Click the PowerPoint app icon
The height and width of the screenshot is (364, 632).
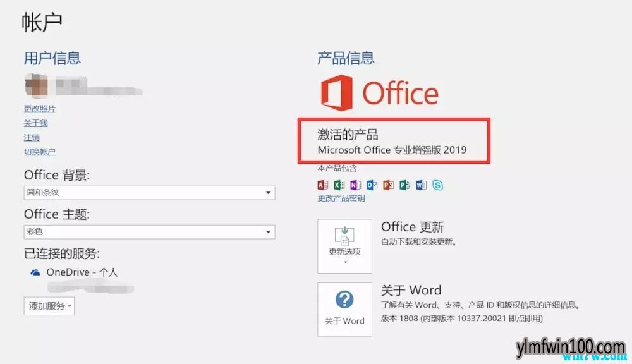click(388, 185)
